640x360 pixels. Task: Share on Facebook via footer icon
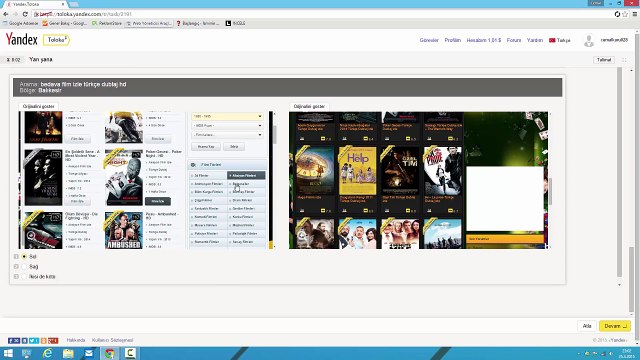pyautogui.click(x=14, y=340)
